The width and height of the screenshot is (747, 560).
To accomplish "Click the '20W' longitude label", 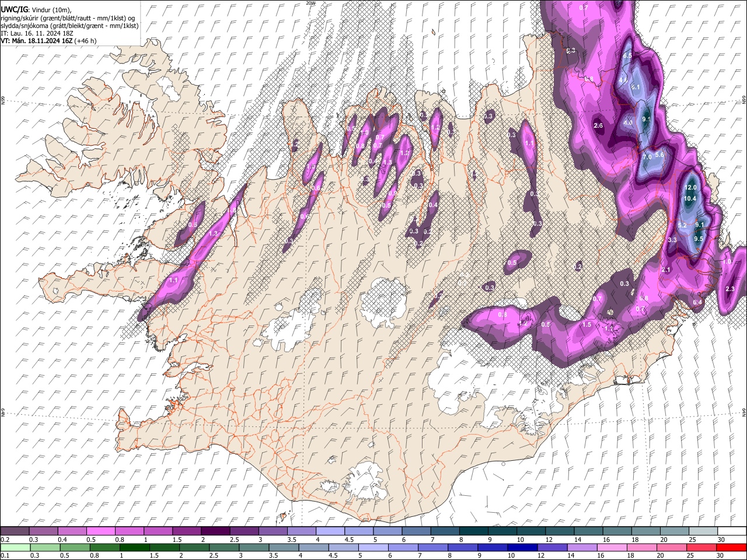I will (x=310, y=3).
